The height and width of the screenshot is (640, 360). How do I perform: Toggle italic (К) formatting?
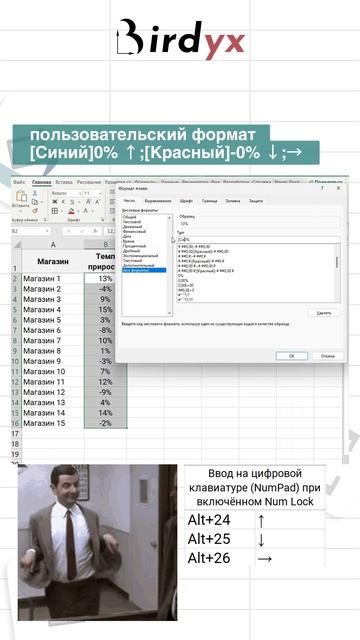[x=63, y=202]
